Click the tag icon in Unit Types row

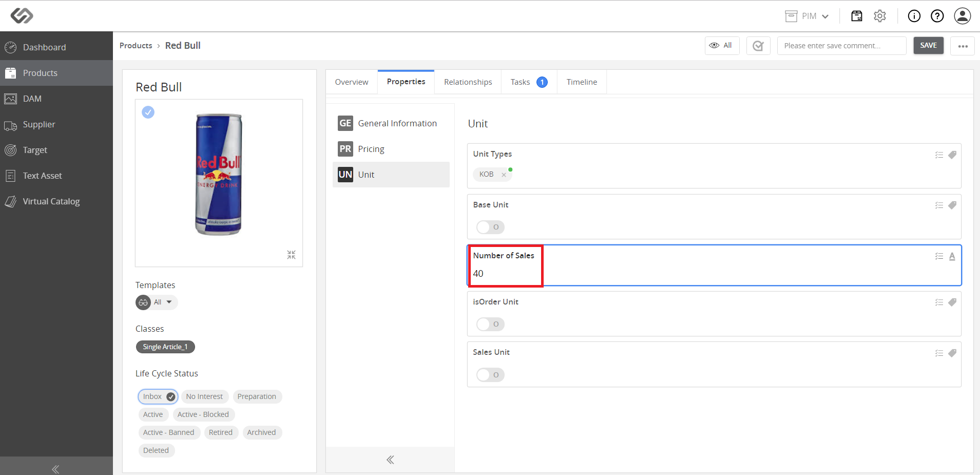952,155
